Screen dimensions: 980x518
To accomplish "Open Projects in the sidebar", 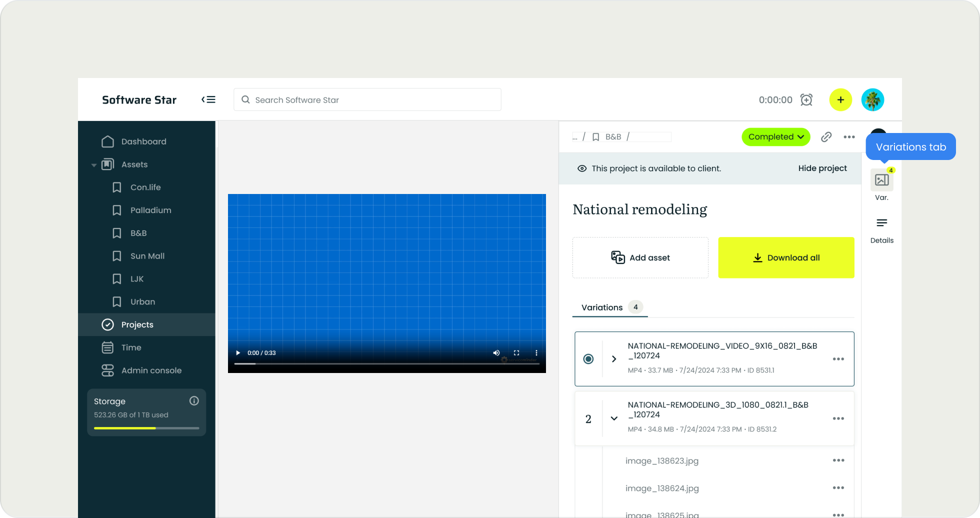I will point(137,325).
